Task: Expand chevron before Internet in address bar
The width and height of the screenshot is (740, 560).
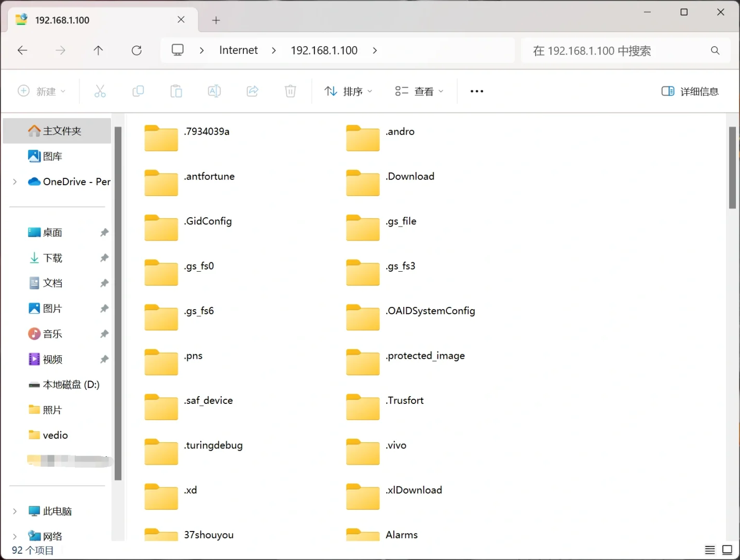Action: (202, 50)
